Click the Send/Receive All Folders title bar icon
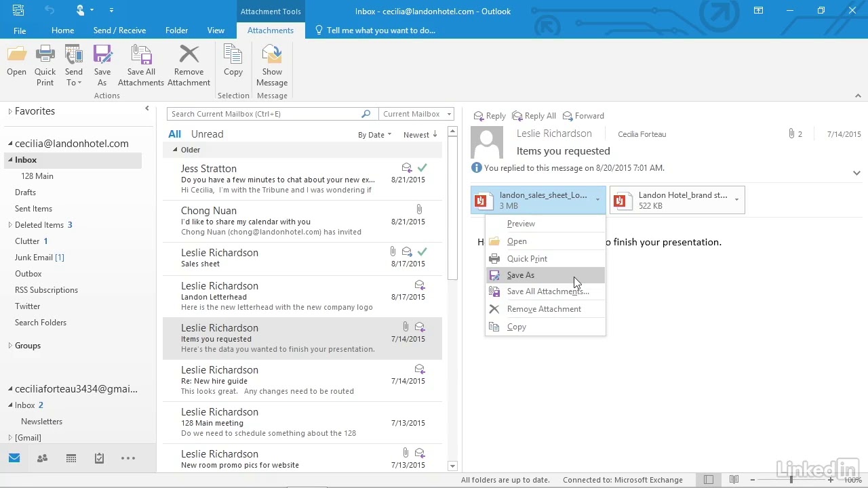 pyautogui.click(x=18, y=10)
